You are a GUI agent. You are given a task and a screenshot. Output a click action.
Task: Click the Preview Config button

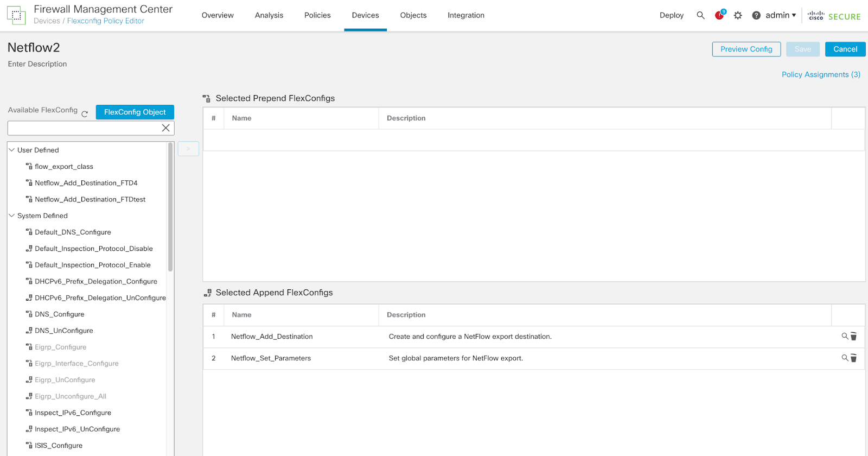point(746,49)
